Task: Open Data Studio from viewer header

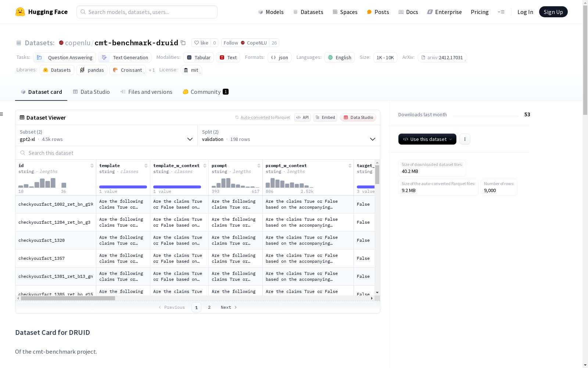Action: click(x=358, y=117)
